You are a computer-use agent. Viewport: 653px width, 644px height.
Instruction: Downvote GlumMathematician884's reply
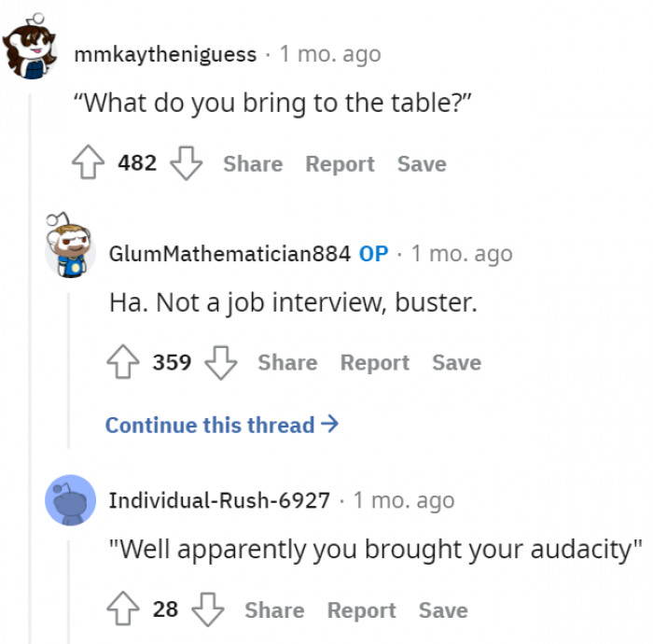click(x=220, y=362)
